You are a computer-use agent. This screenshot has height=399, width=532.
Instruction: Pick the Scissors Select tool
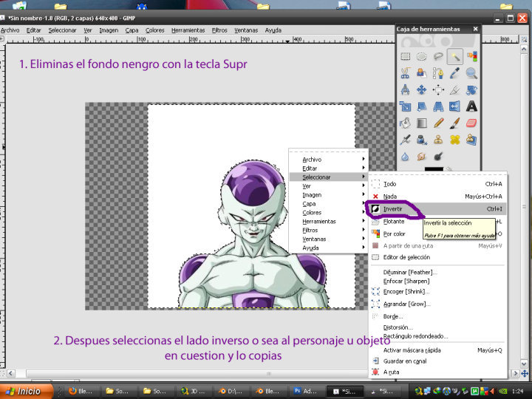[405, 73]
